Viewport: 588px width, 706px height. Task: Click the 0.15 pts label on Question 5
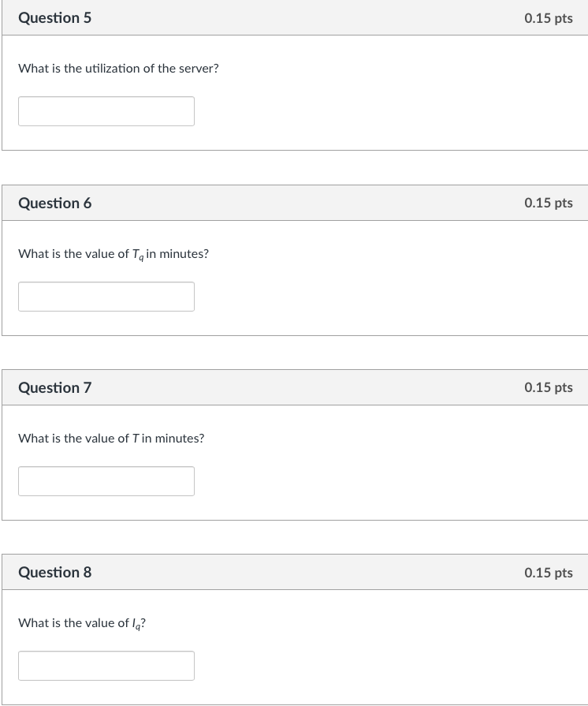tap(548, 17)
